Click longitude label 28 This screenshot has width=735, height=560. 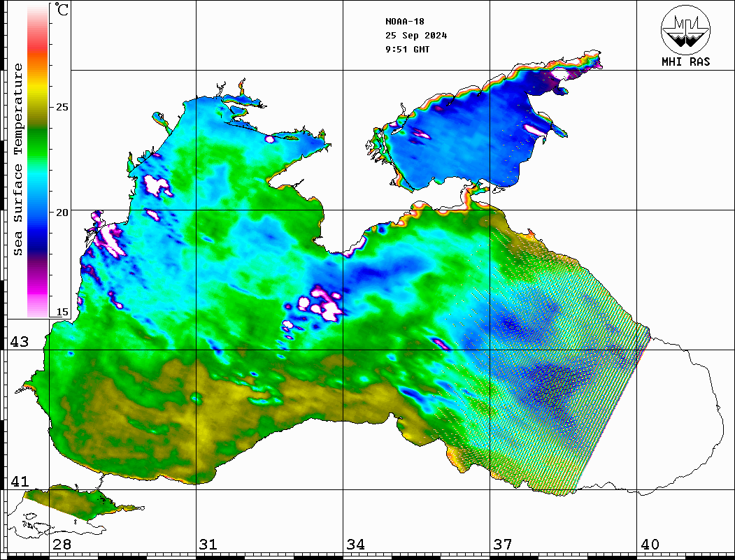pyautogui.click(x=62, y=545)
